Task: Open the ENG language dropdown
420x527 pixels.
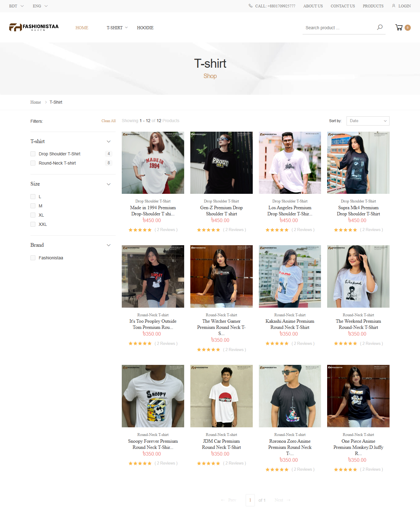Action: 40,6
